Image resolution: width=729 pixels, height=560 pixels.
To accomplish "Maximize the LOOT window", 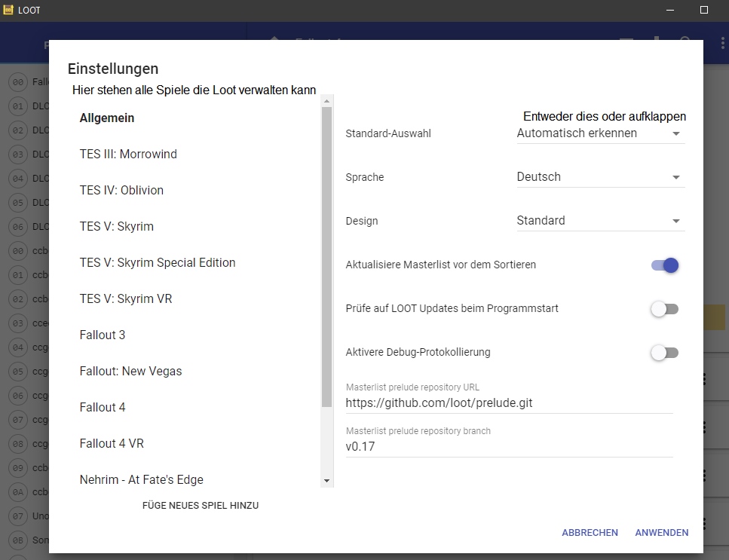I will pos(704,11).
